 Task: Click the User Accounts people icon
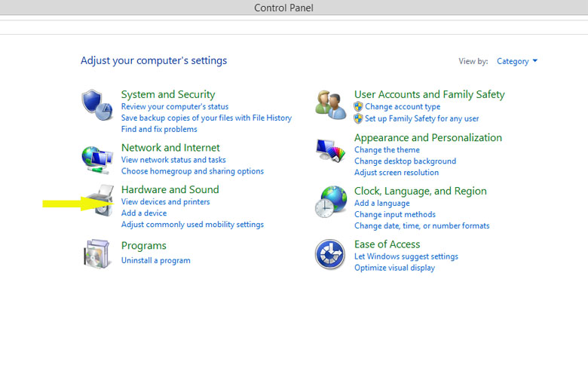click(x=330, y=105)
